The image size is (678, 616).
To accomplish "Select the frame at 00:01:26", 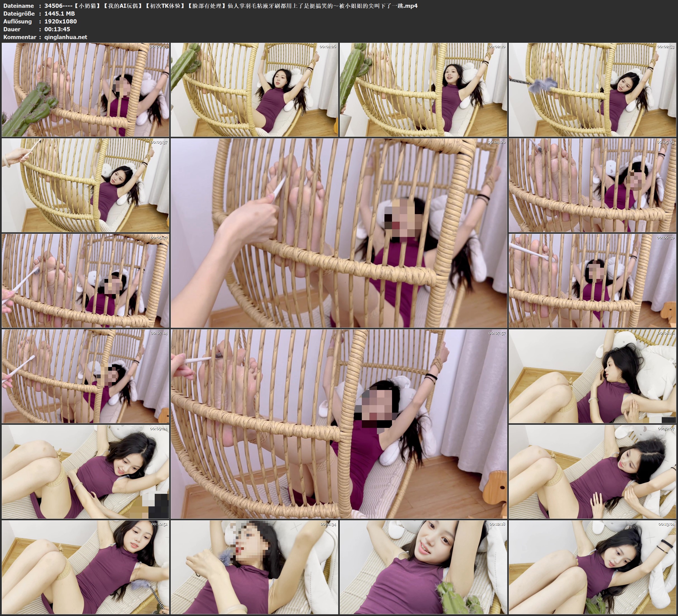I will (254, 90).
